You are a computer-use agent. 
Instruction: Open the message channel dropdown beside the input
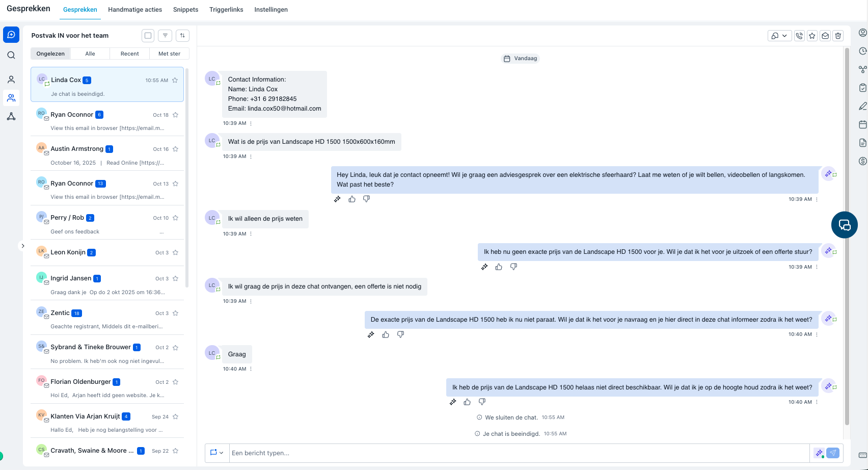(x=217, y=453)
